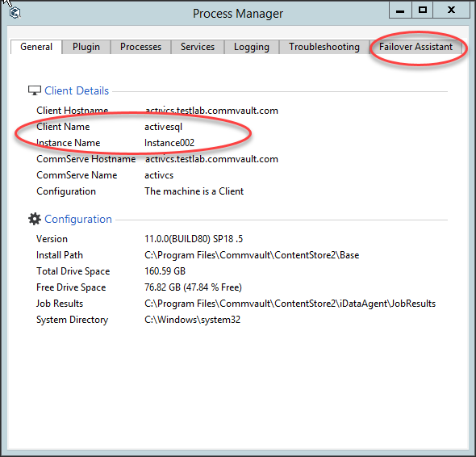The width and height of the screenshot is (476, 457).
Task: Click the Process Manager window title
Action: point(238,14)
